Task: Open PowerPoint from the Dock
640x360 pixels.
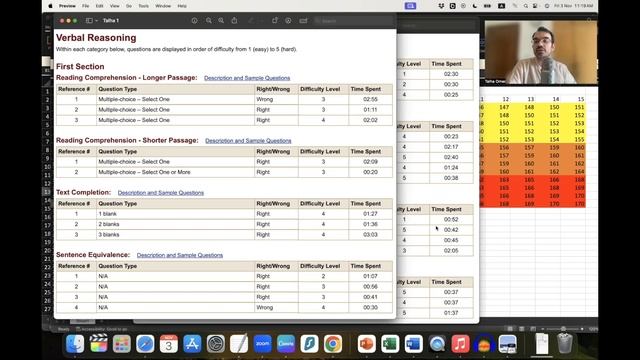Action: coord(367,344)
